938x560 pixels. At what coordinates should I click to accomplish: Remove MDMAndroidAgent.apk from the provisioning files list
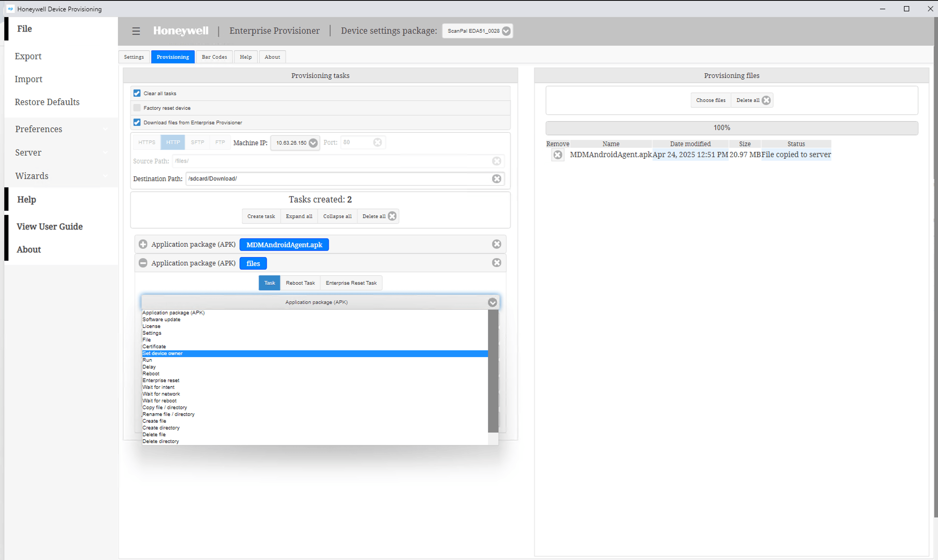[x=557, y=155]
